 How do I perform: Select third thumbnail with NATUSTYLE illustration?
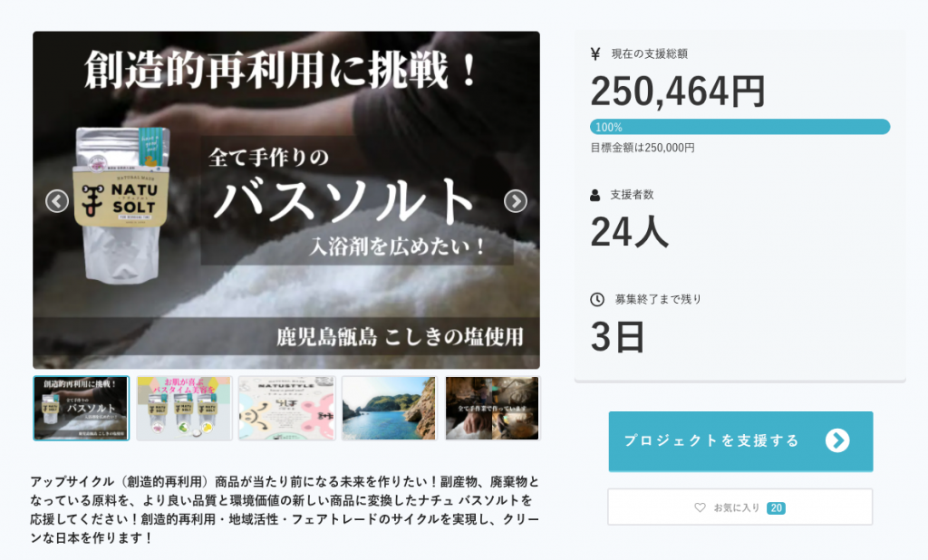pos(287,408)
